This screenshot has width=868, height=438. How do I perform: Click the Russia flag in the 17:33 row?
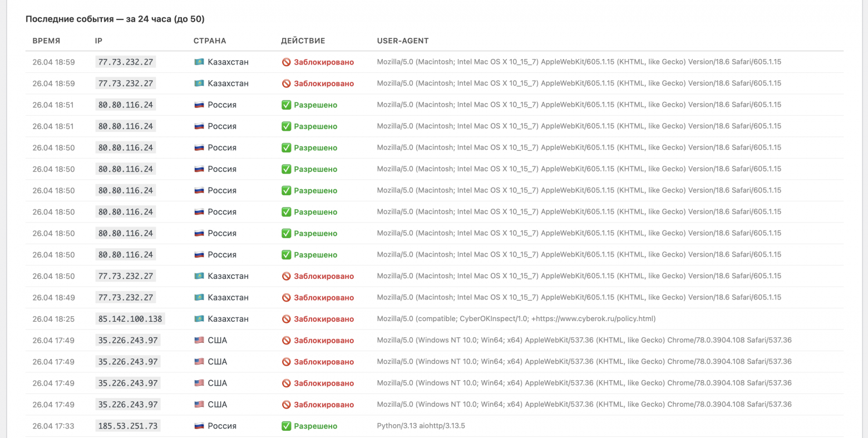click(199, 426)
